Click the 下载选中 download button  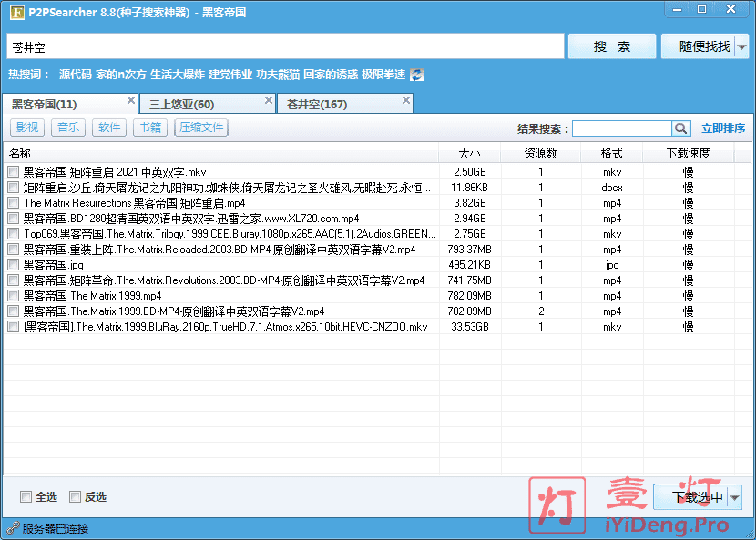[691, 497]
